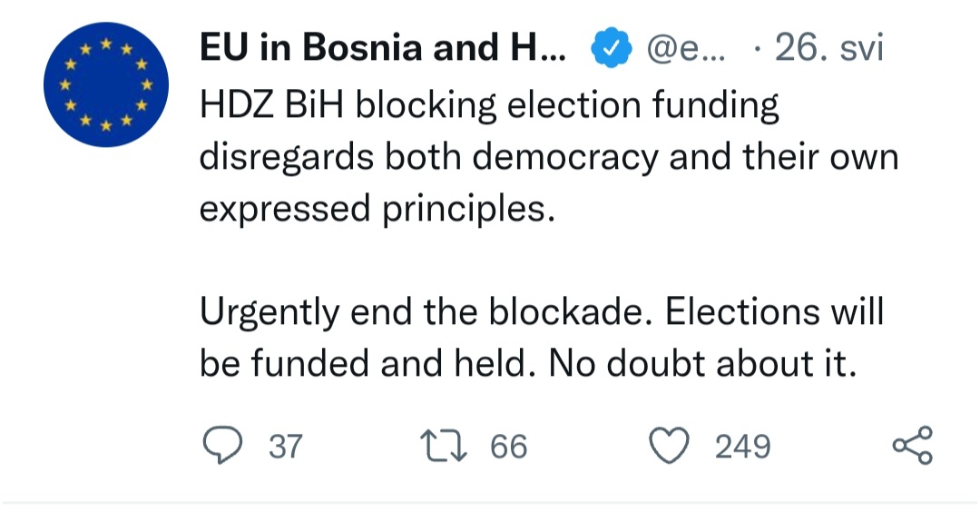Click the "expressed principles." text line
Screen dimensions: 980x512
(x=376, y=210)
